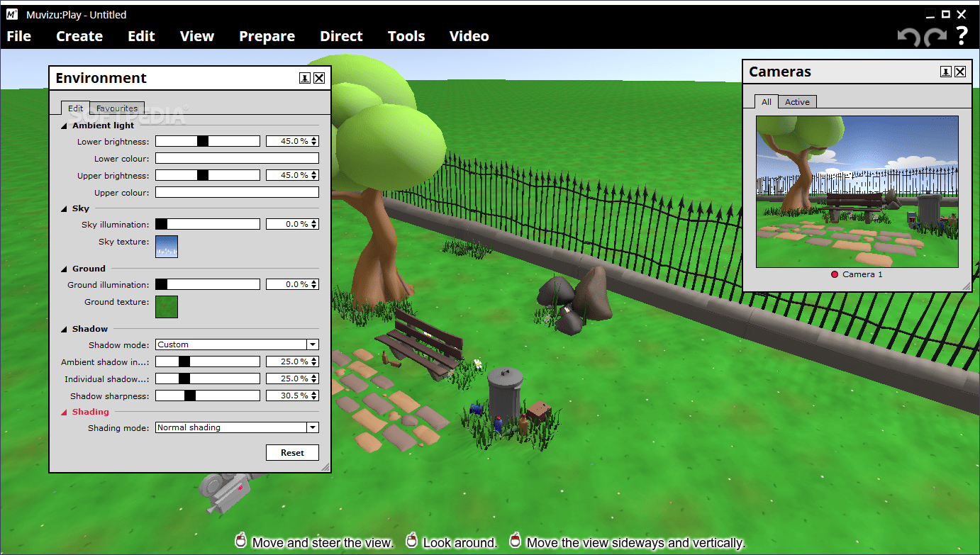
Task: Choose a new Ground texture thumbnail
Action: [x=167, y=307]
